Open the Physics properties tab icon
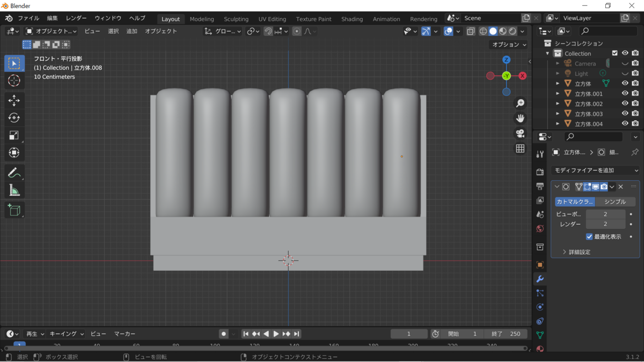 coord(540,307)
